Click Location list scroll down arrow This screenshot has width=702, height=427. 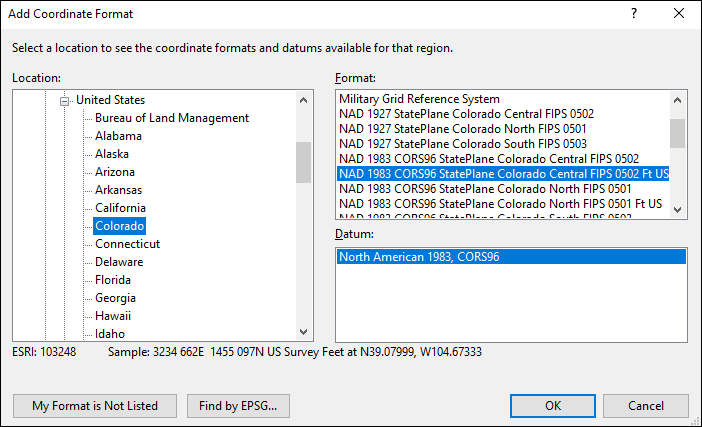304,332
